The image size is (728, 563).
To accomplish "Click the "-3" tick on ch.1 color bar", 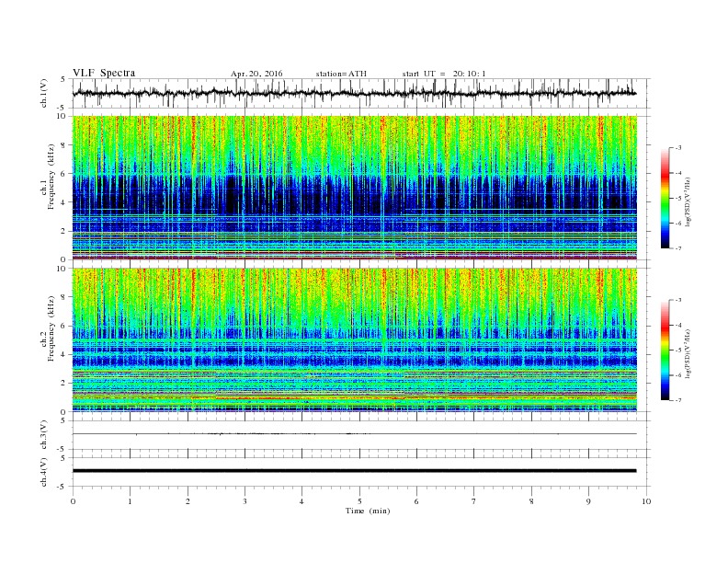I will click(x=677, y=148).
